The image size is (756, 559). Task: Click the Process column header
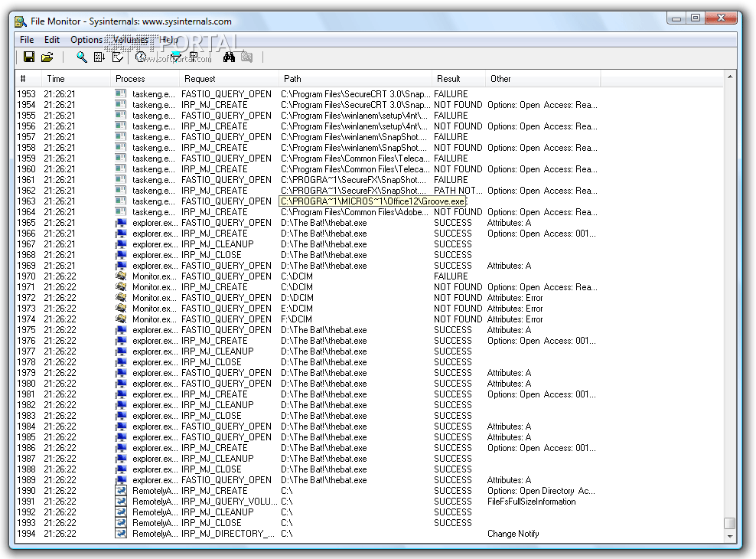tap(130, 79)
